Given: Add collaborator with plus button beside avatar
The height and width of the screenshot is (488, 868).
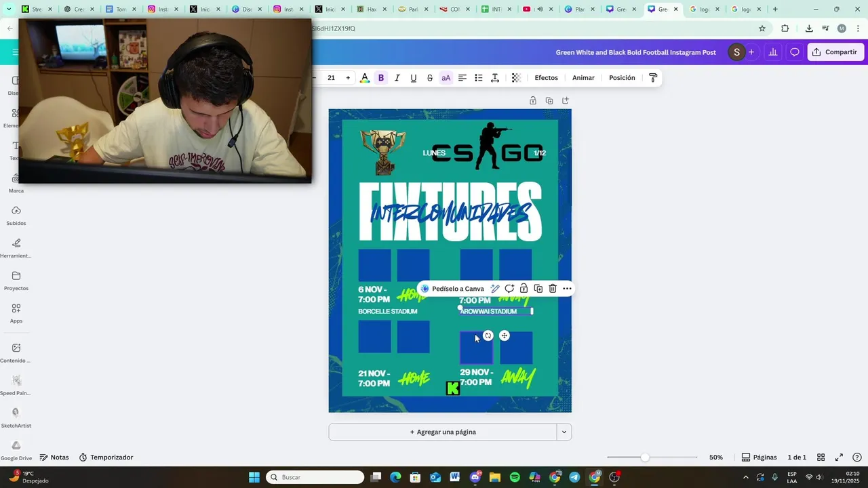Looking at the screenshot, I should pos(751,52).
